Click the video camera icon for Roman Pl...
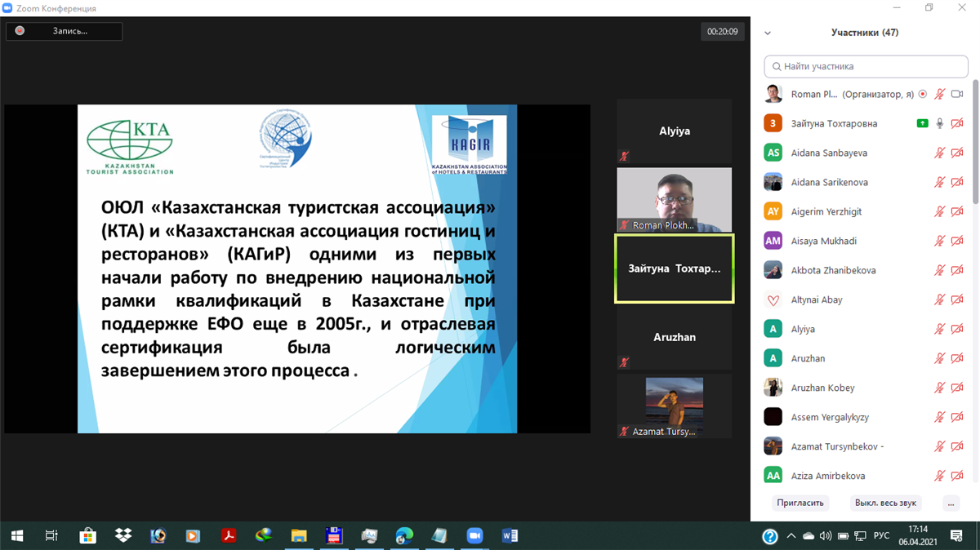This screenshot has height=550, width=980. [957, 94]
